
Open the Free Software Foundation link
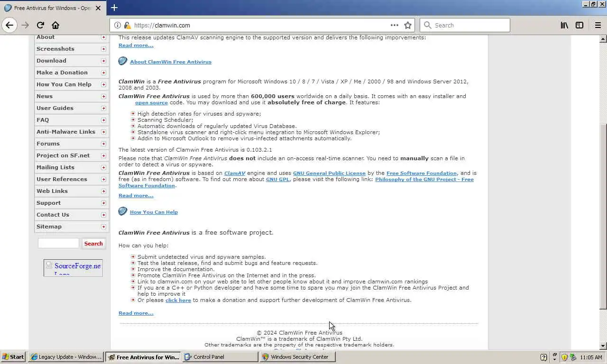click(422, 173)
